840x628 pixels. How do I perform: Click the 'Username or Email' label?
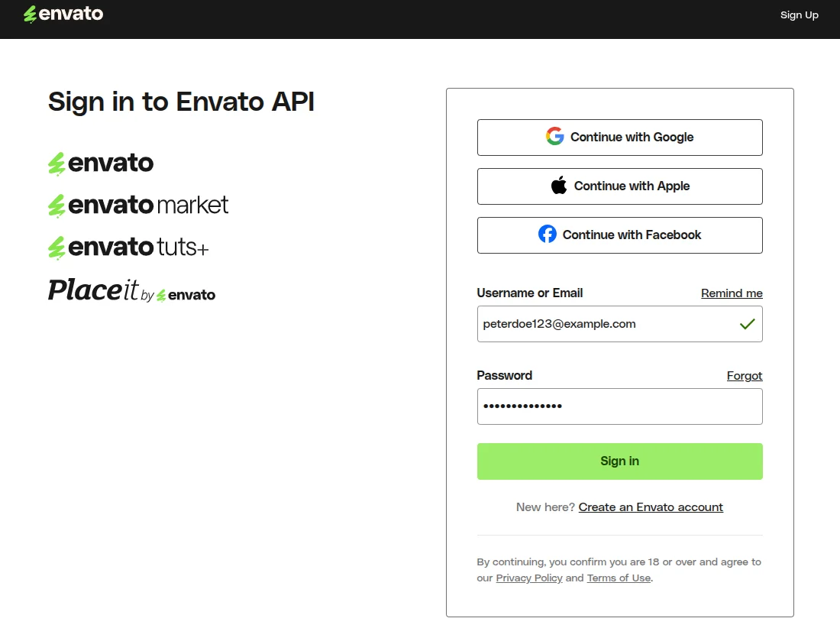pyautogui.click(x=530, y=293)
